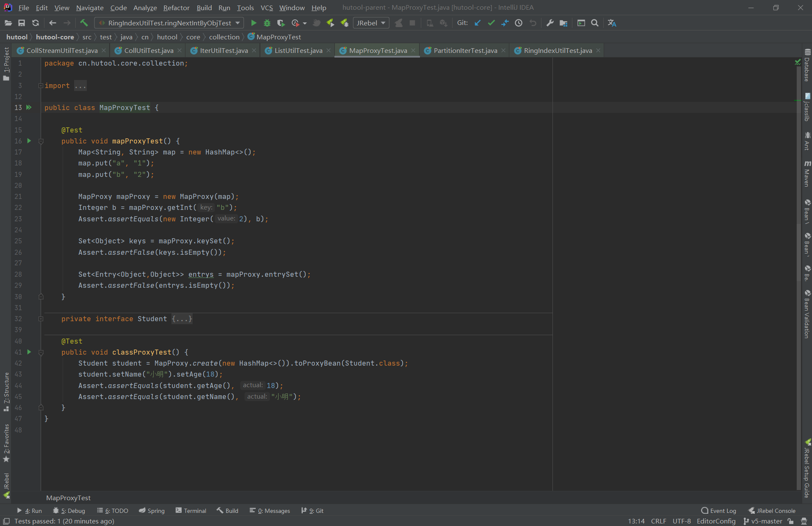Screen dimensions: 812x526
Task: Toggle the Favorites tool window
Action: coord(6,443)
